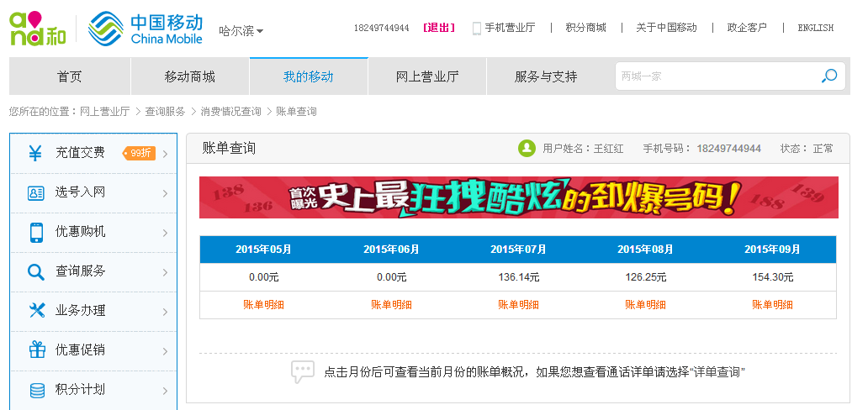Click the 账单查询 breadcrumb item
Image resolution: width=868 pixels, height=410 pixels.
[x=296, y=112]
